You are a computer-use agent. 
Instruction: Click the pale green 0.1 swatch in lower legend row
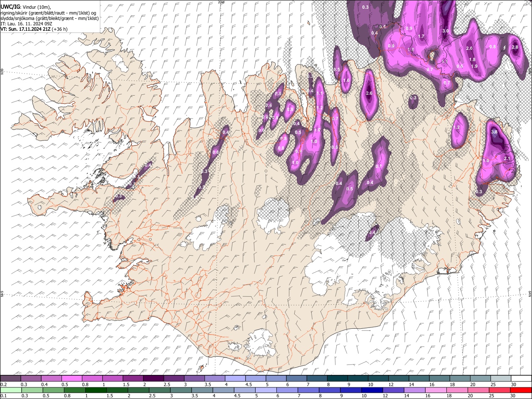pos(10,390)
